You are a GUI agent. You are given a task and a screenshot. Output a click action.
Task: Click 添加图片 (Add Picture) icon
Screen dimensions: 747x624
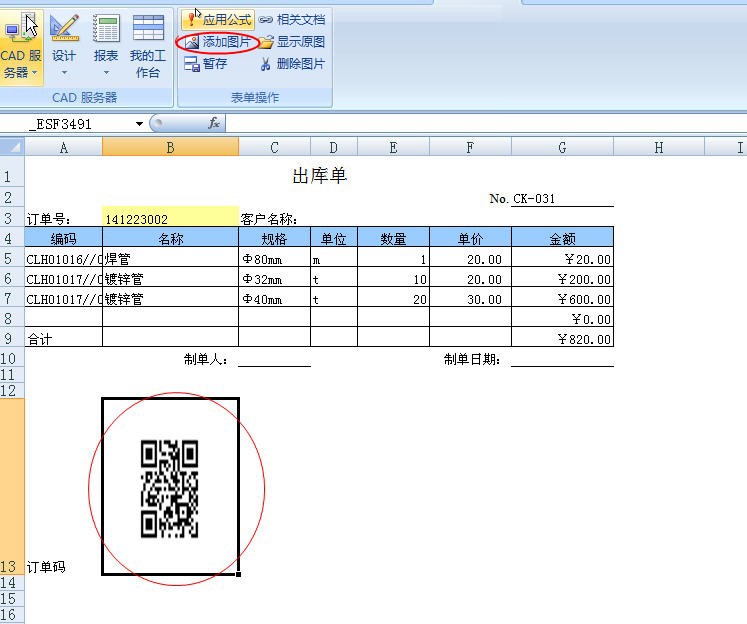pos(192,42)
